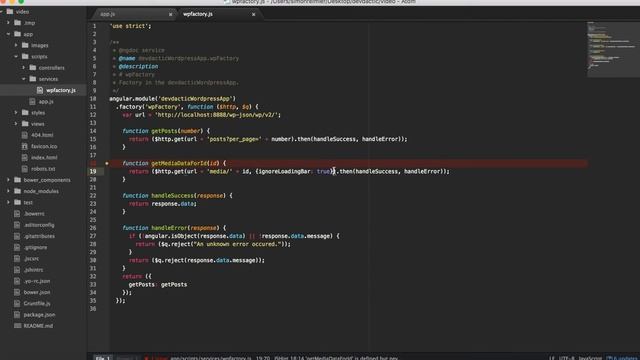
Task: Click the package.json file icon
Action: (x=17, y=315)
